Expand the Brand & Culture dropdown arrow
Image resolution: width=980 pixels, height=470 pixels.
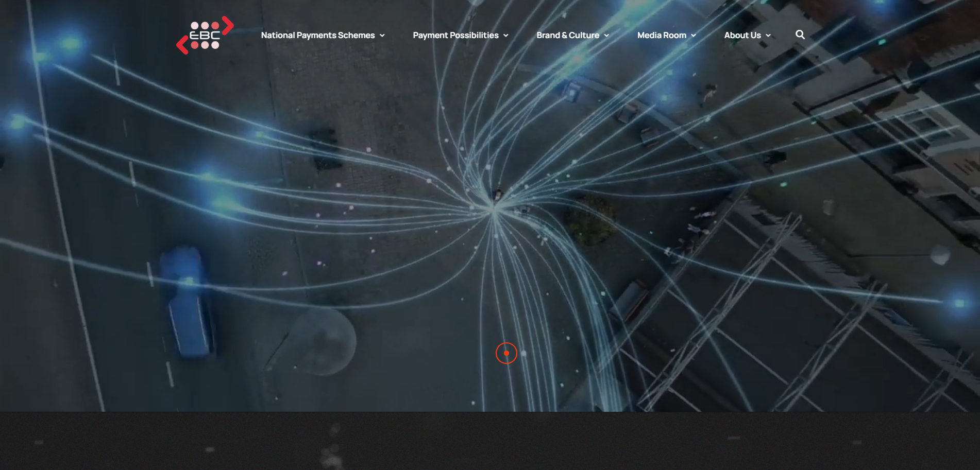(606, 36)
